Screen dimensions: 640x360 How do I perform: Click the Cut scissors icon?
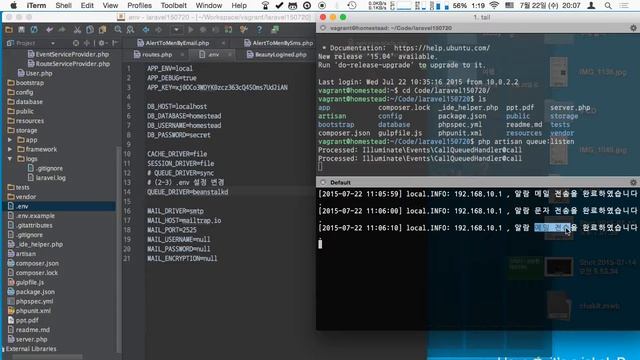click(x=77, y=29)
